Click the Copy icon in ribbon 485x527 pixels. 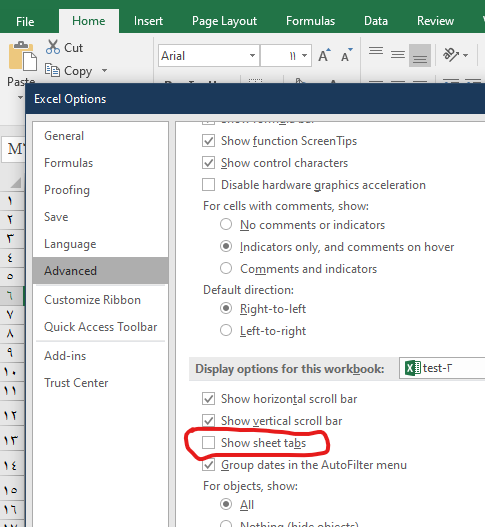click(x=52, y=70)
